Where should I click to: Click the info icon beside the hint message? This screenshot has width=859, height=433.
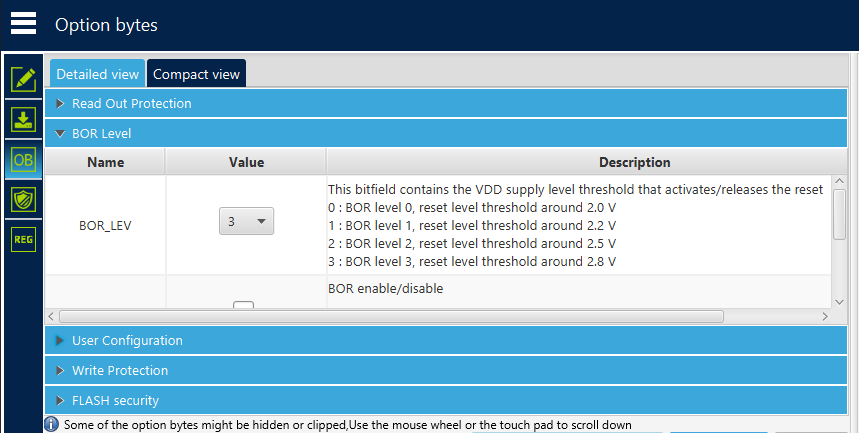[51, 424]
